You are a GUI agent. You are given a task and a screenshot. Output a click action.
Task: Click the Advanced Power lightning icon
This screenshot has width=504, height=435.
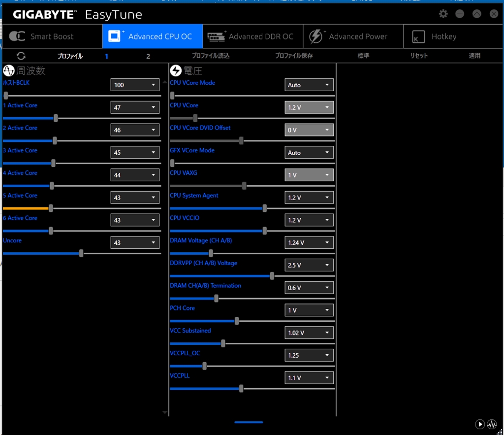tap(315, 36)
